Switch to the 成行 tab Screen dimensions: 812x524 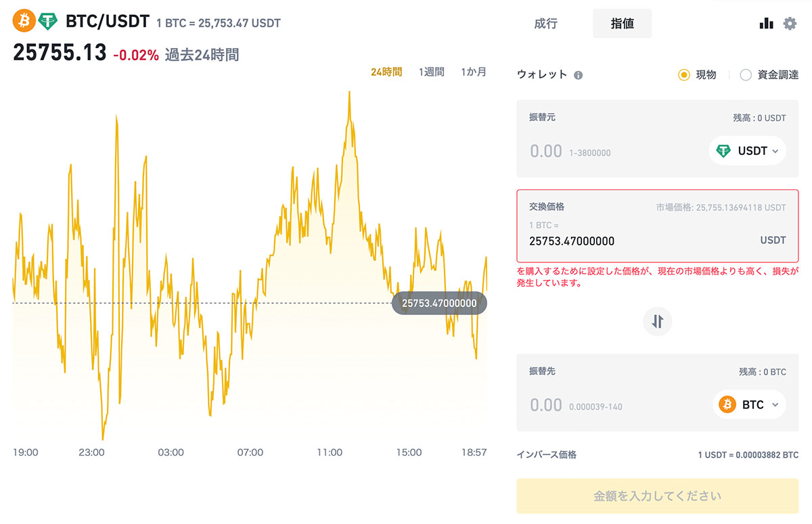coord(546,24)
